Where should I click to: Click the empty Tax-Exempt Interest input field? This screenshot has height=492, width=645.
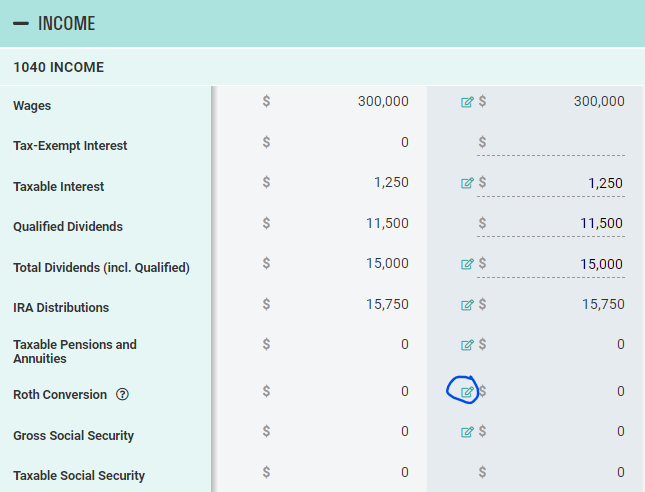click(557, 144)
